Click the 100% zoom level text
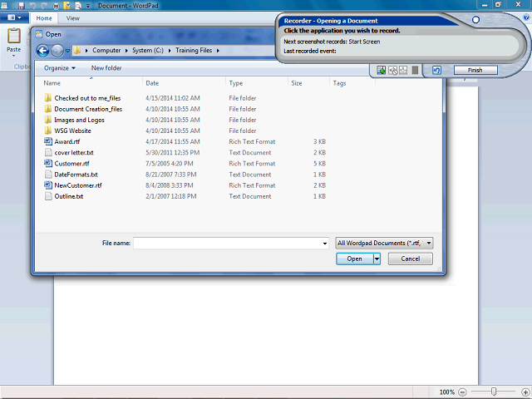532x399 pixels. 447,392
